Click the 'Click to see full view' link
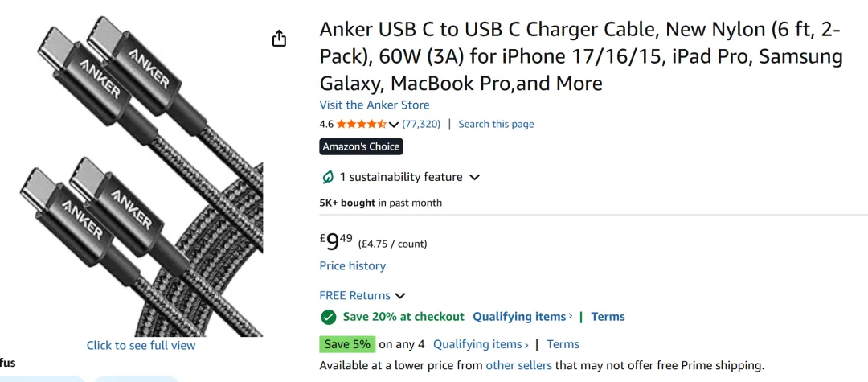Viewport: 868px width, 382px height. (x=141, y=345)
